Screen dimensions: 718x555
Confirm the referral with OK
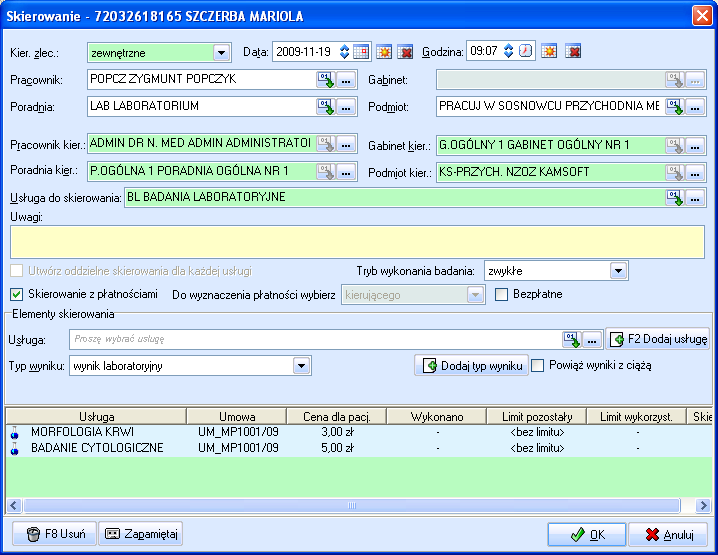click(587, 534)
